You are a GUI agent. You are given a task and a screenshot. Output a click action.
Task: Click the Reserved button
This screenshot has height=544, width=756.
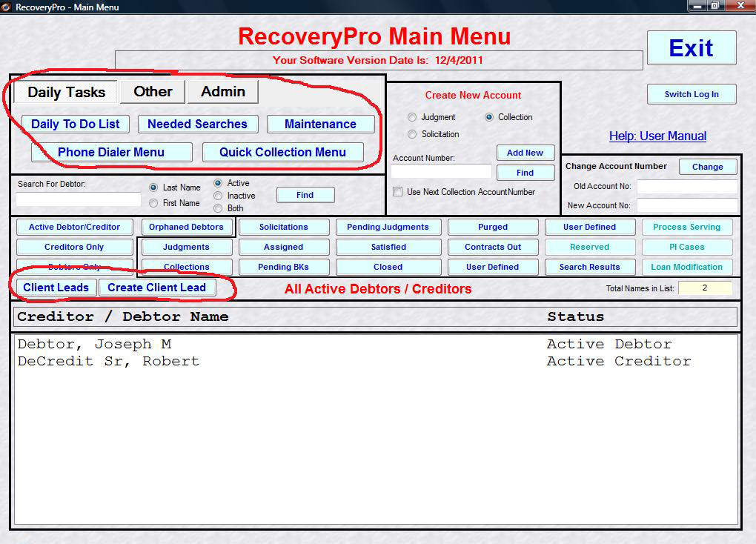click(590, 247)
